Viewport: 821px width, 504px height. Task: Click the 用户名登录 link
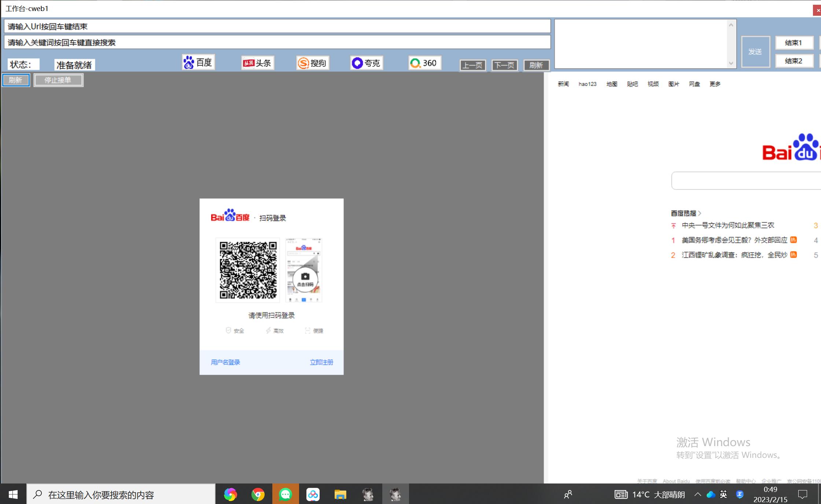[225, 362]
